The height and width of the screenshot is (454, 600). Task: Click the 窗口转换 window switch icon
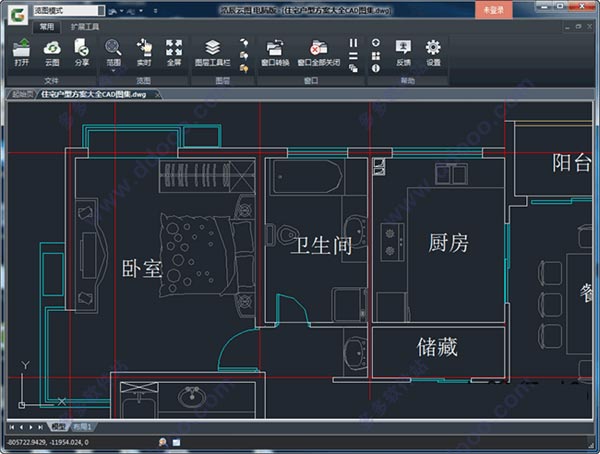tap(275, 53)
